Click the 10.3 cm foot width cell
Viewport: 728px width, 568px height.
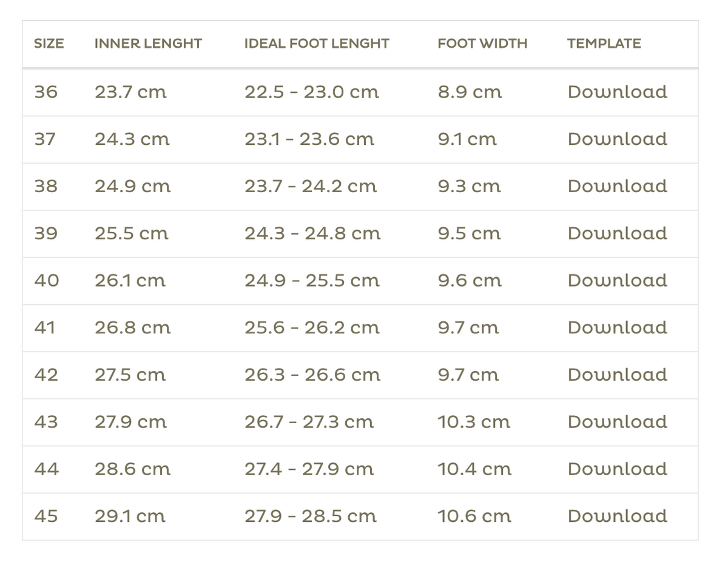pos(474,422)
